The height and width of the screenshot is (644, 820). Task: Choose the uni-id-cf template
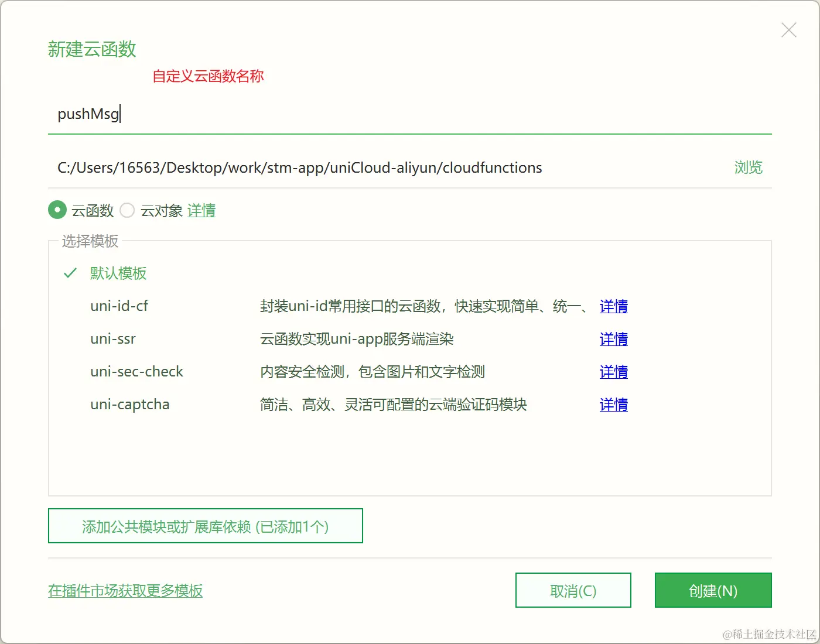click(119, 306)
